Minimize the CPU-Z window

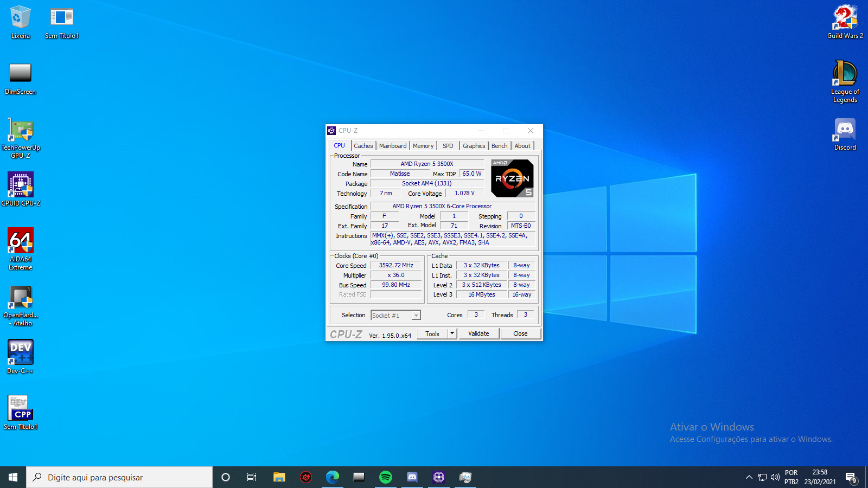point(481,131)
